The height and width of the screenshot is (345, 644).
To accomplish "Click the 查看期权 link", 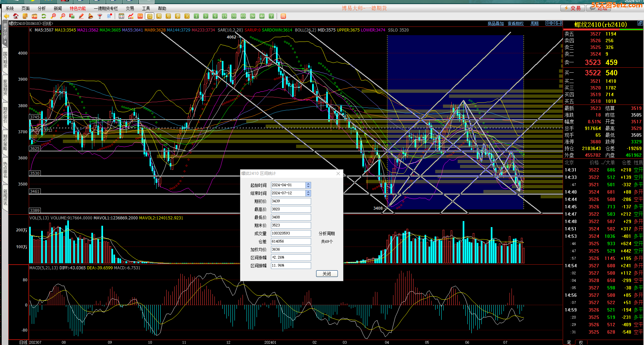I will pos(516,23).
